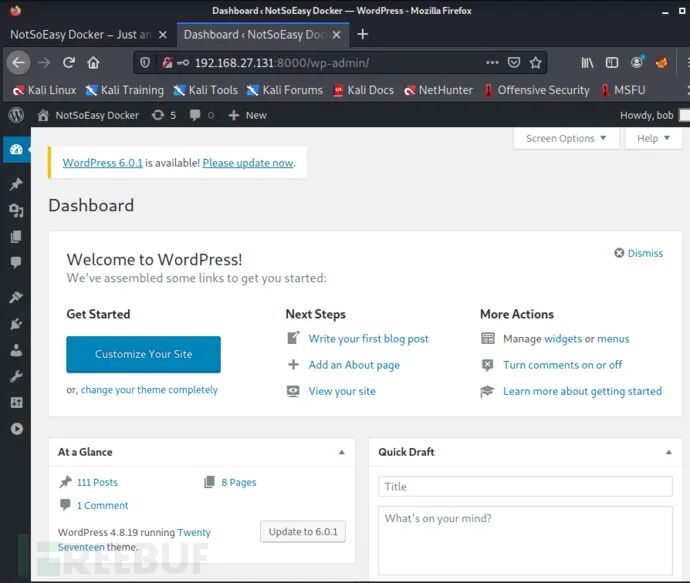Collapse the Quick Draft widget

[668, 452]
